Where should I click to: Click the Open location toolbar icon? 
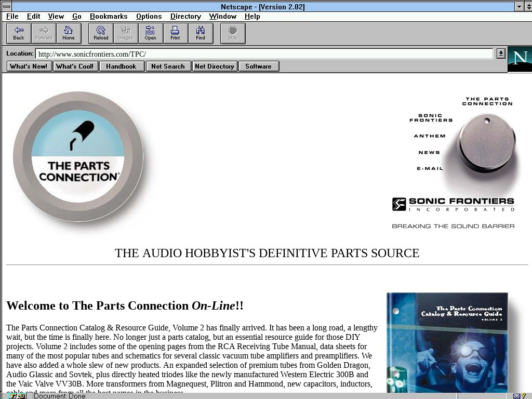[x=150, y=33]
